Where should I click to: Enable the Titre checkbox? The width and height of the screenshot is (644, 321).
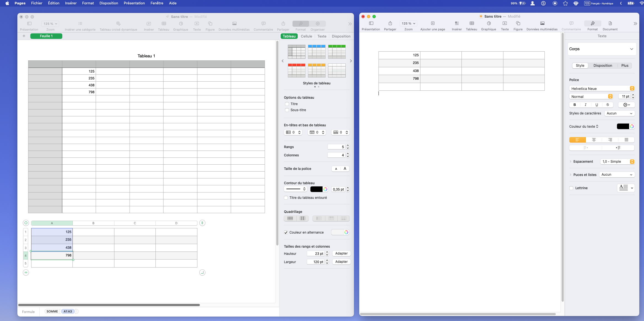click(287, 104)
